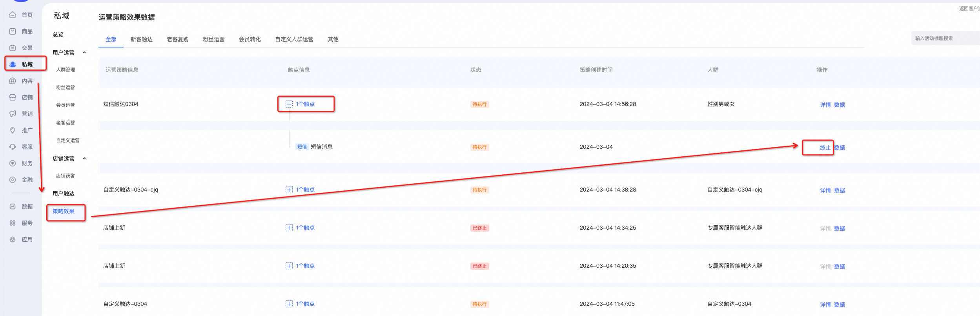Viewport: 980px width, 316px height.
Task: Click the 交易 clipboard icon
Action: (x=13, y=48)
